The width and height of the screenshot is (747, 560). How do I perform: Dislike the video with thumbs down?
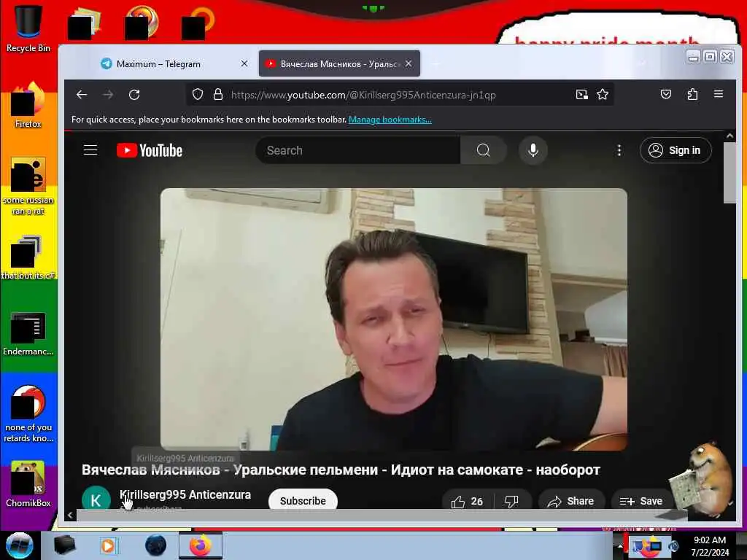(x=511, y=501)
